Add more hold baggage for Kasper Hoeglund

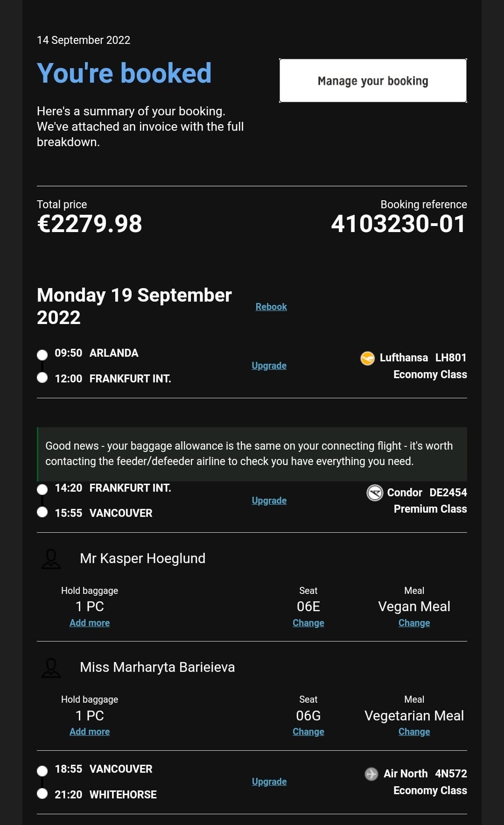click(x=90, y=623)
